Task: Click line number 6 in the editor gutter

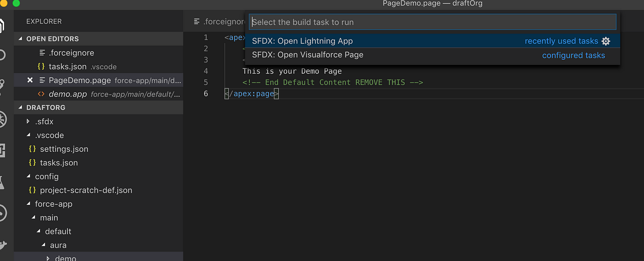Action: pos(205,93)
